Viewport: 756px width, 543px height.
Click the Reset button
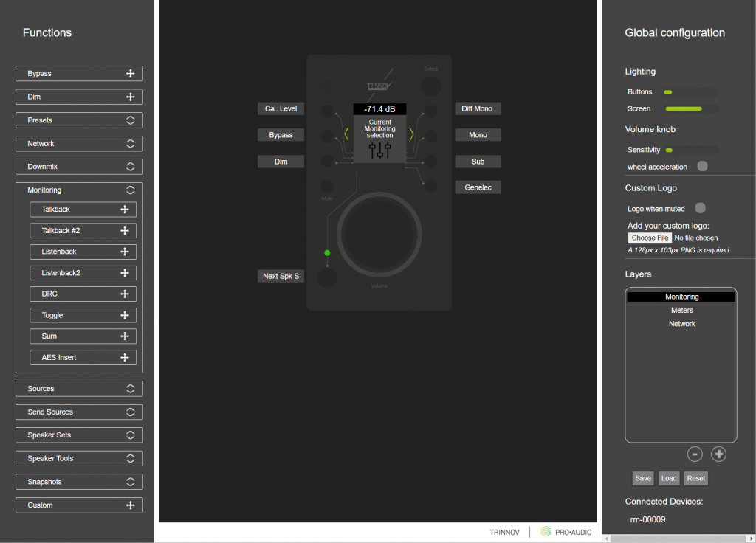coord(695,478)
